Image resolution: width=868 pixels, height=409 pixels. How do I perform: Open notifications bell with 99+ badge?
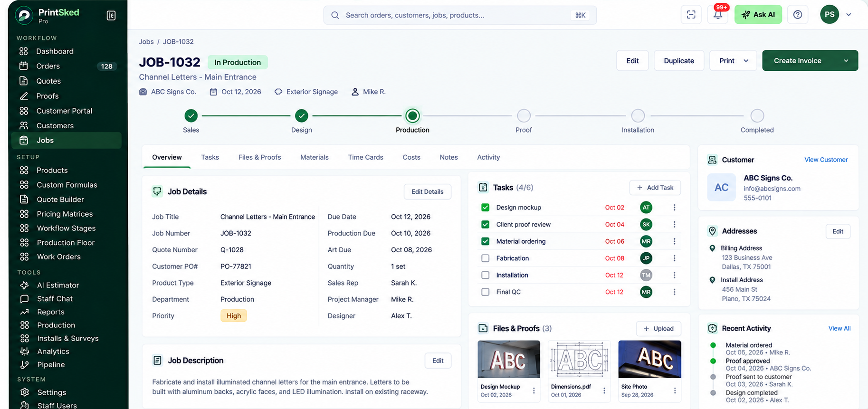coord(718,15)
